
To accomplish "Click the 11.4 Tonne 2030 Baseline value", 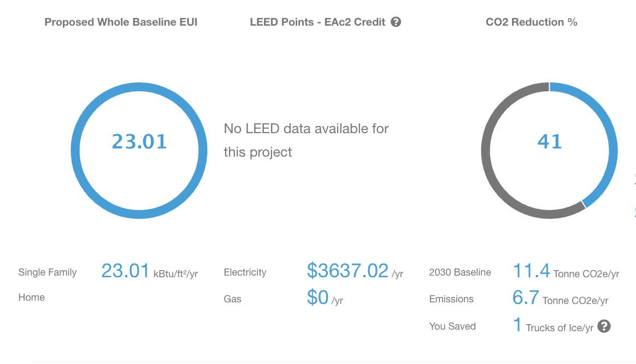I will coord(531,271).
